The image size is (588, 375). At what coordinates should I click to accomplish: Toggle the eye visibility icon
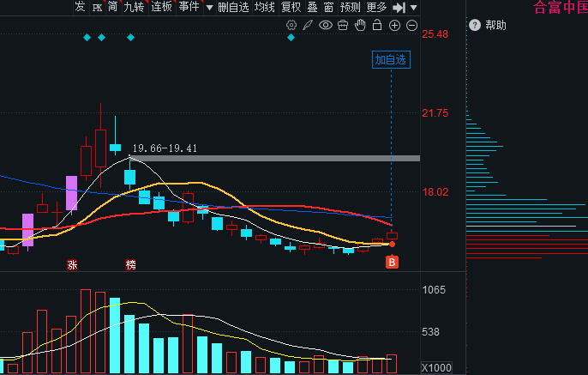click(x=326, y=25)
